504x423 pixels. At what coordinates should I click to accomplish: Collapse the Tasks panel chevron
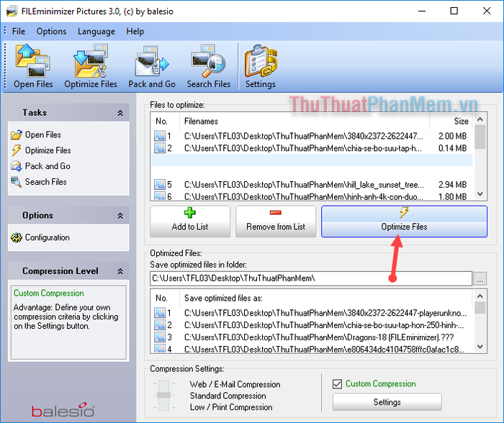coord(120,113)
